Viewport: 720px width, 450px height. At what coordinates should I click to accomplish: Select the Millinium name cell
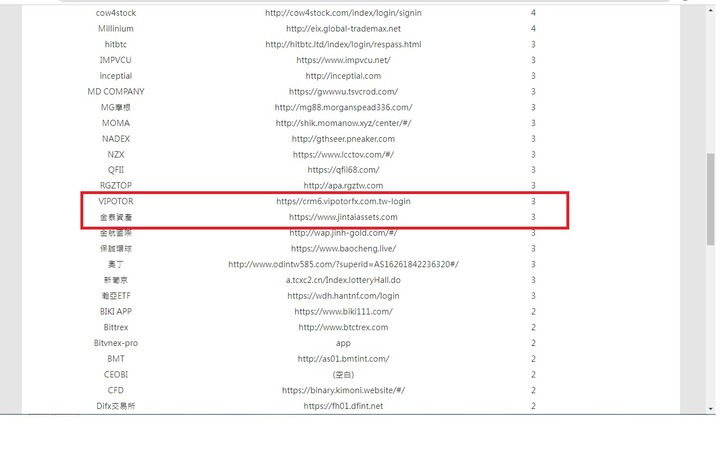point(116,28)
